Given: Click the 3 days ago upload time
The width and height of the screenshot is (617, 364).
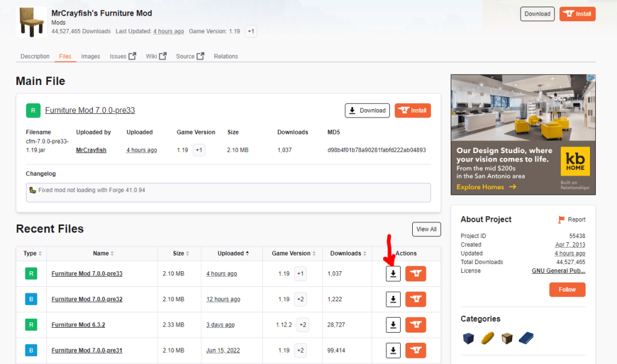Looking at the screenshot, I should point(221,325).
